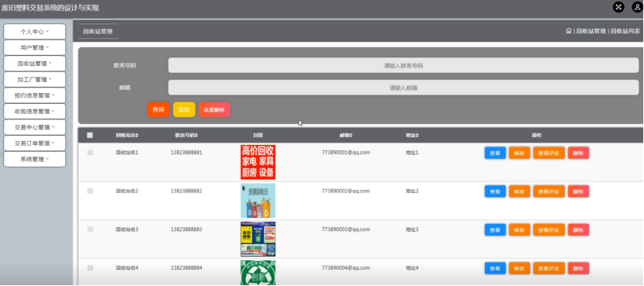Expand the 预约信息管理 sidebar menu
644x286 pixels.
click(34, 95)
